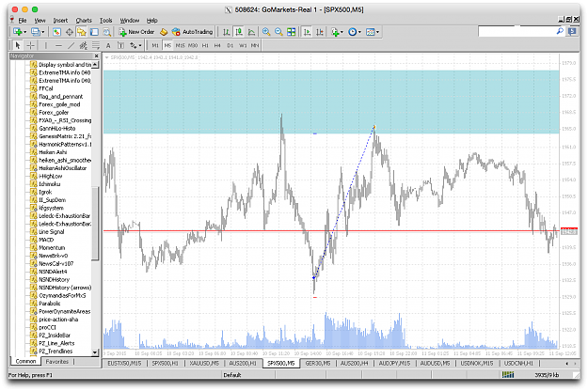Open the New Chart dropdown arrow

[24, 32]
